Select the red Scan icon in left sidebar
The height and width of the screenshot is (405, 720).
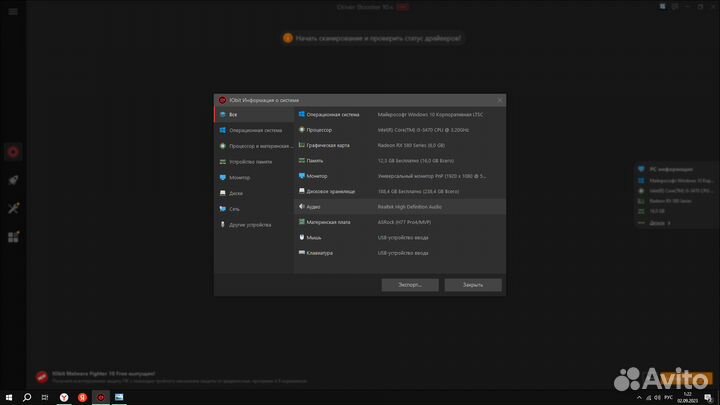click(x=13, y=152)
